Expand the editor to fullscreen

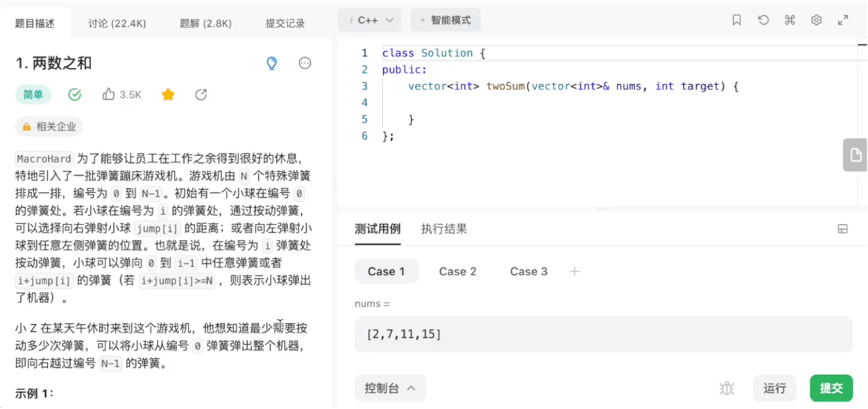coord(843,20)
